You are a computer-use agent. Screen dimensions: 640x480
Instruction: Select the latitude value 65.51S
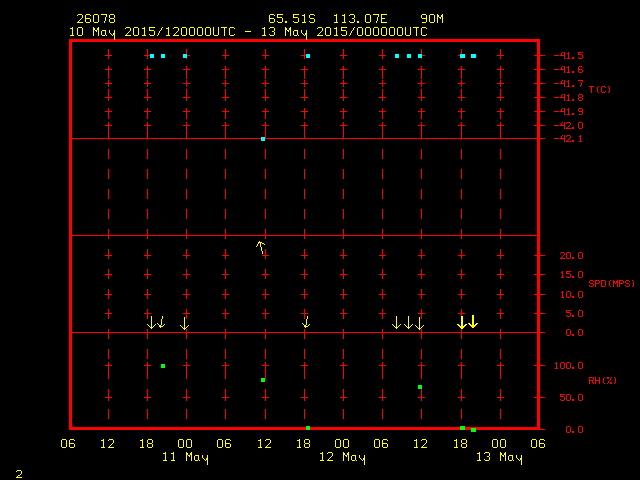coord(290,19)
